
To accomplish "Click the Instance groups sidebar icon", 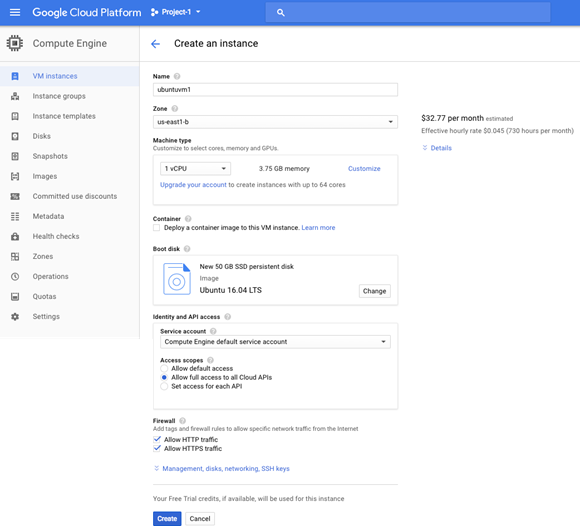I will point(15,96).
